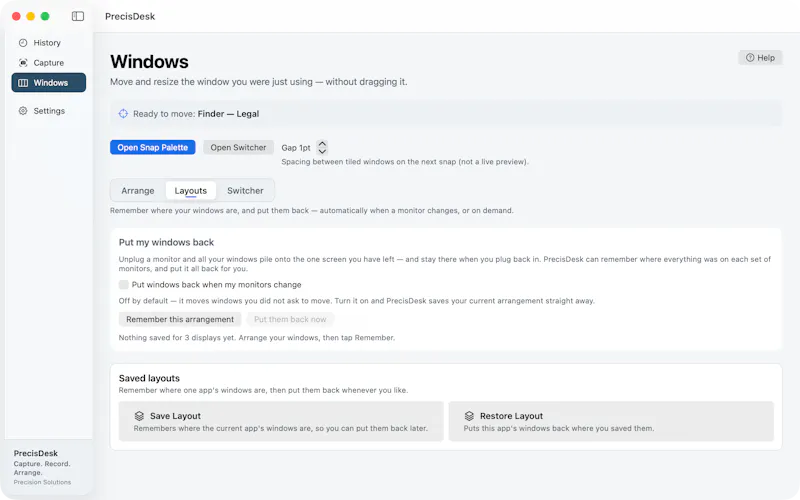The image size is (800, 500).
Task: Click the History clock icon
Action: (x=23, y=43)
